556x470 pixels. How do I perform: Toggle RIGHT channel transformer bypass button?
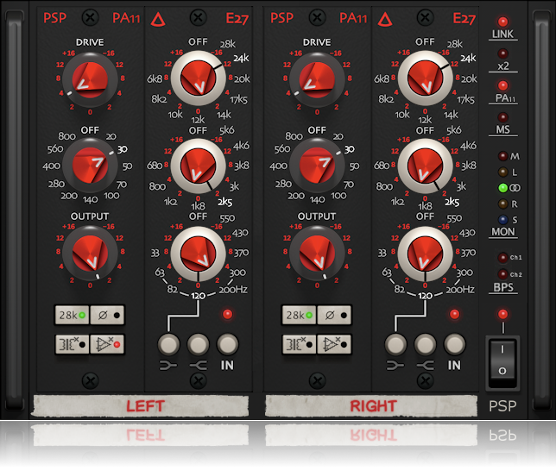299,344
